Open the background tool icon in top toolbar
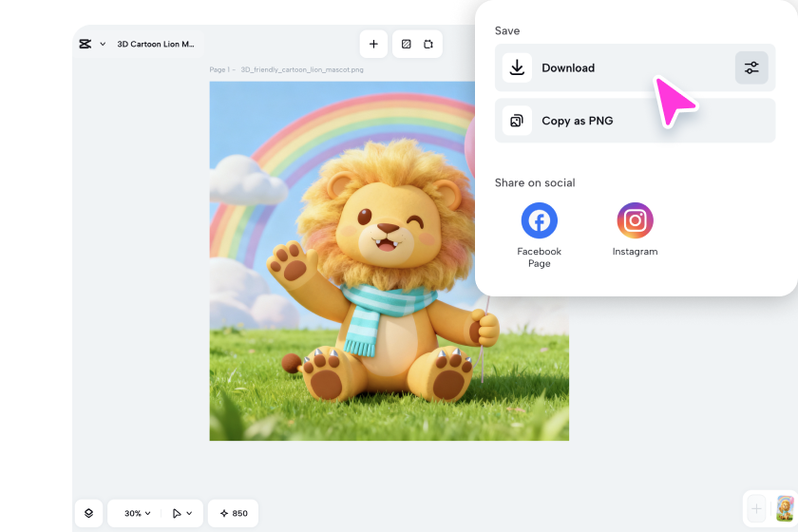 [407, 45]
